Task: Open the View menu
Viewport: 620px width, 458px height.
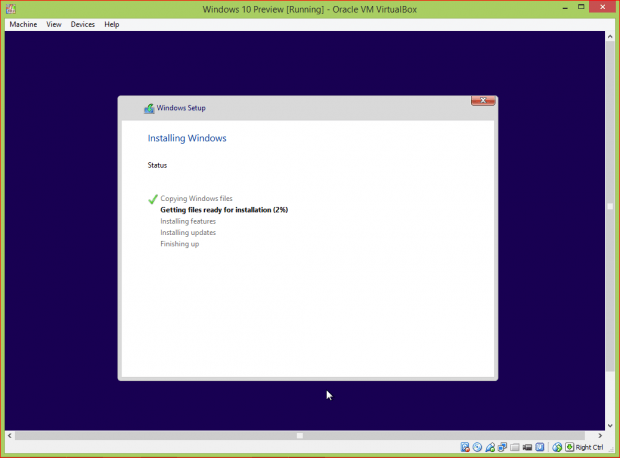Action: click(54, 25)
